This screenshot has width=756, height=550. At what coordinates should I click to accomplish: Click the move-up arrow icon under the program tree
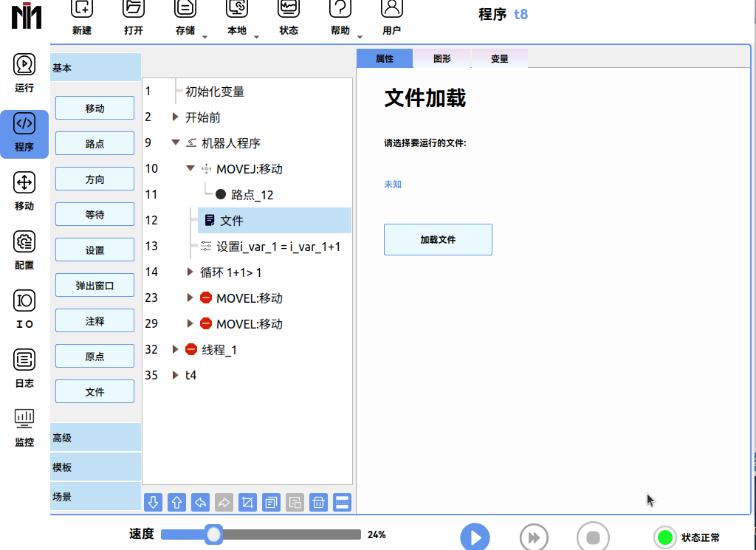[176, 503]
